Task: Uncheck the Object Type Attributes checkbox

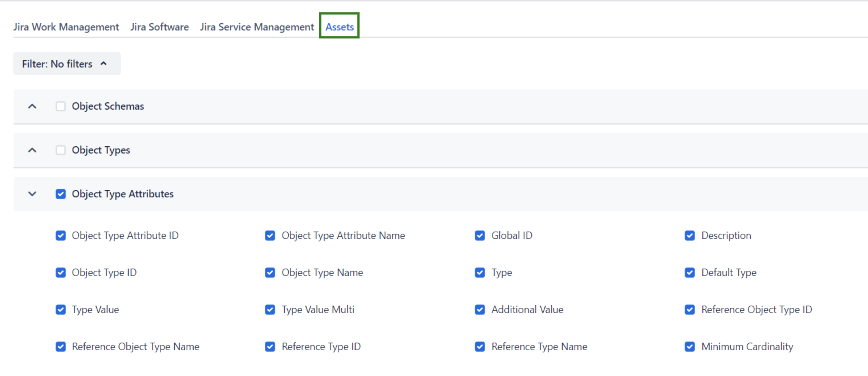Action: 61,194
